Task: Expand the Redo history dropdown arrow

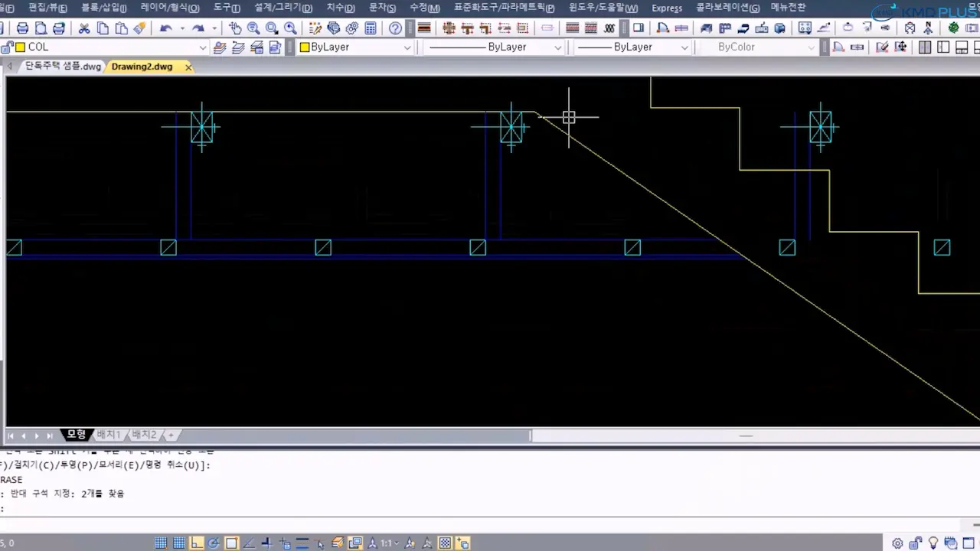Action: point(214,28)
